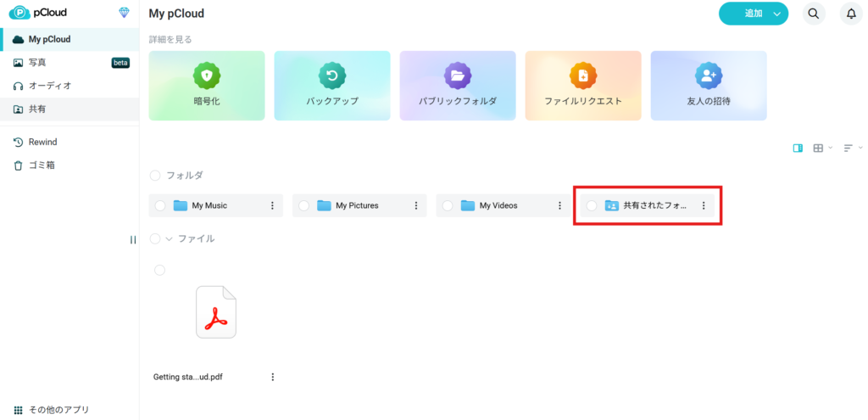Open the パブリックフォルダ card
This screenshot has height=420, width=868.
point(458,86)
